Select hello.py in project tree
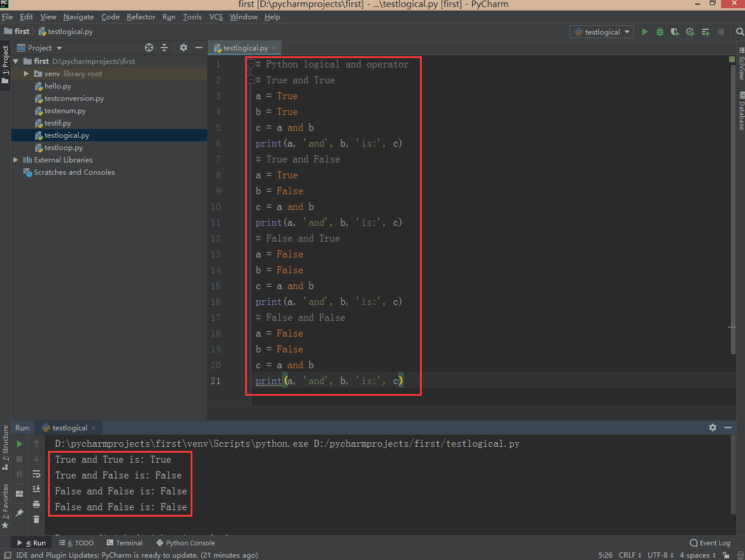The width and height of the screenshot is (745, 560). (57, 86)
